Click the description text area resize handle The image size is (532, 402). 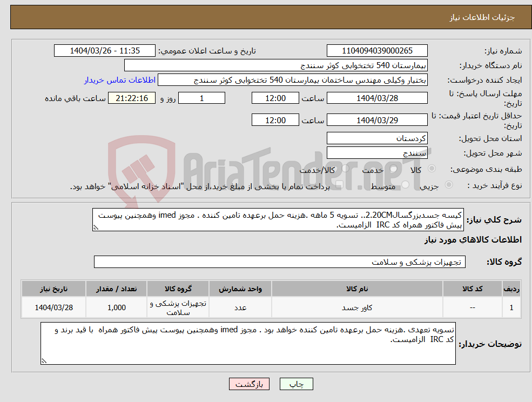coord(96,227)
